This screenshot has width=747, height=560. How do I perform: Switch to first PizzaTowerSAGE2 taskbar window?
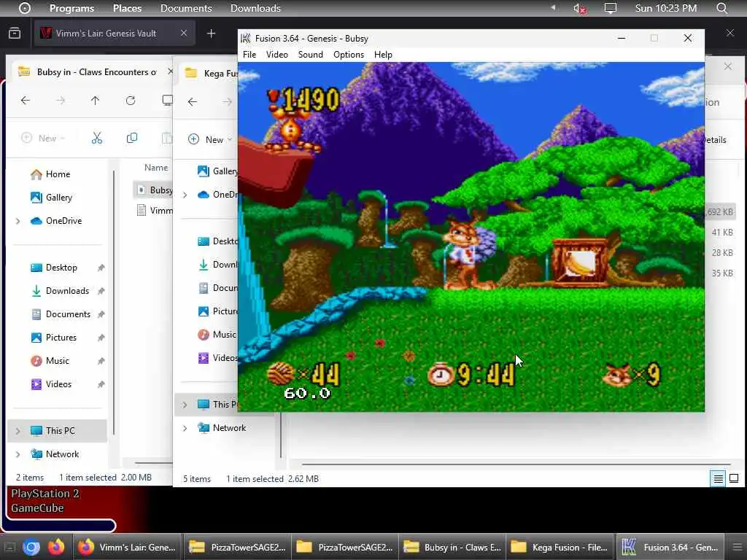click(x=237, y=548)
